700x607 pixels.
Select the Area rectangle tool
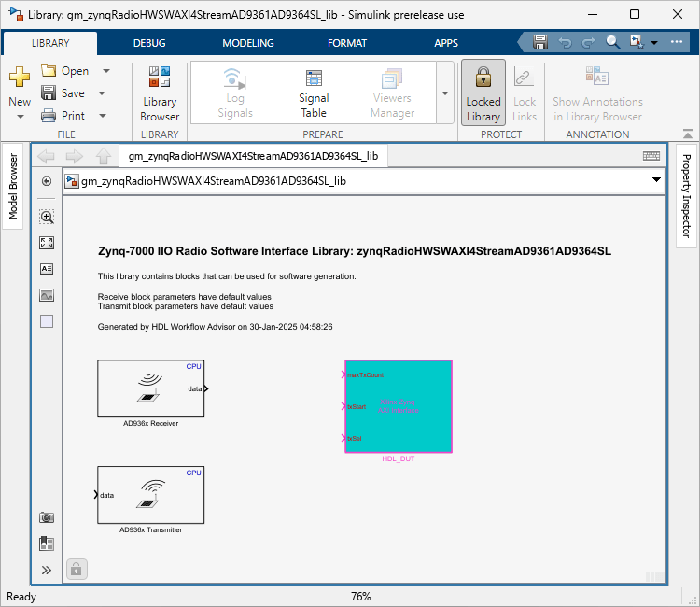point(47,321)
